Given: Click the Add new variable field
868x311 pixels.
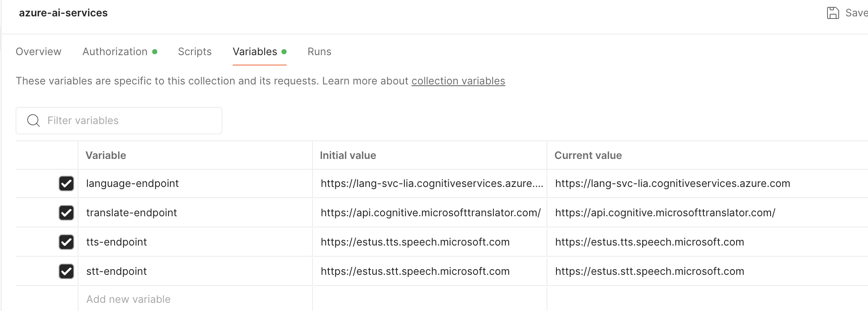Looking at the screenshot, I should (x=128, y=299).
